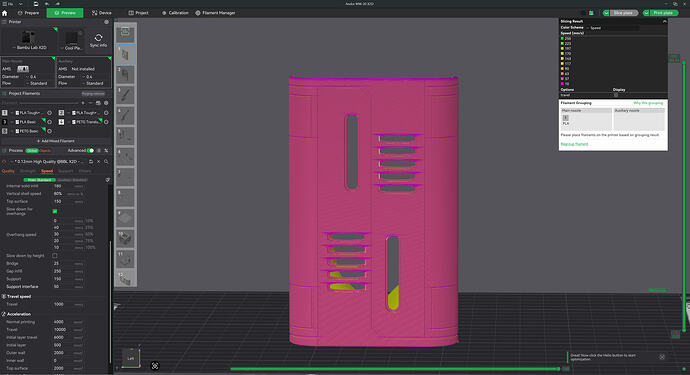This screenshot has height=375, width=690.
Task: Open main nozzle Diameter dropdown
Action: click(39, 77)
